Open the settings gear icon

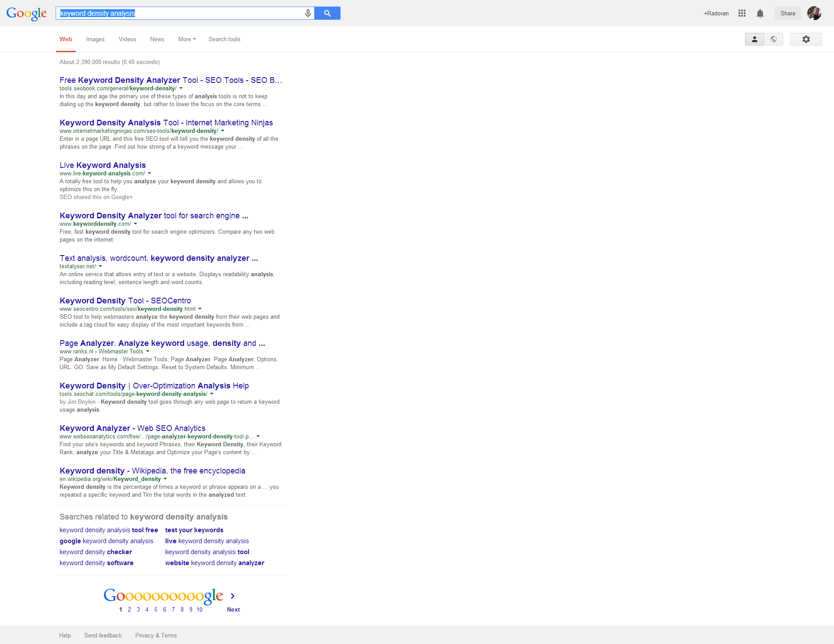pyautogui.click(x=806, y=39)
